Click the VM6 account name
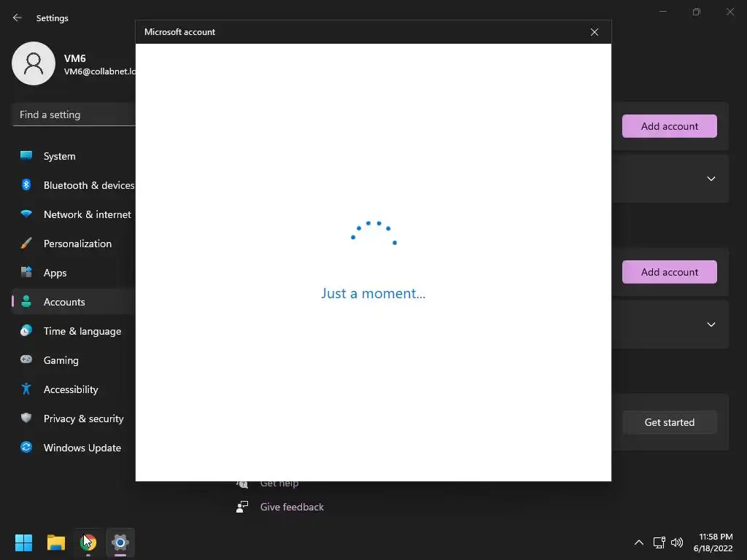The width and height of the screenshot is (747, 560). (75, 58)
